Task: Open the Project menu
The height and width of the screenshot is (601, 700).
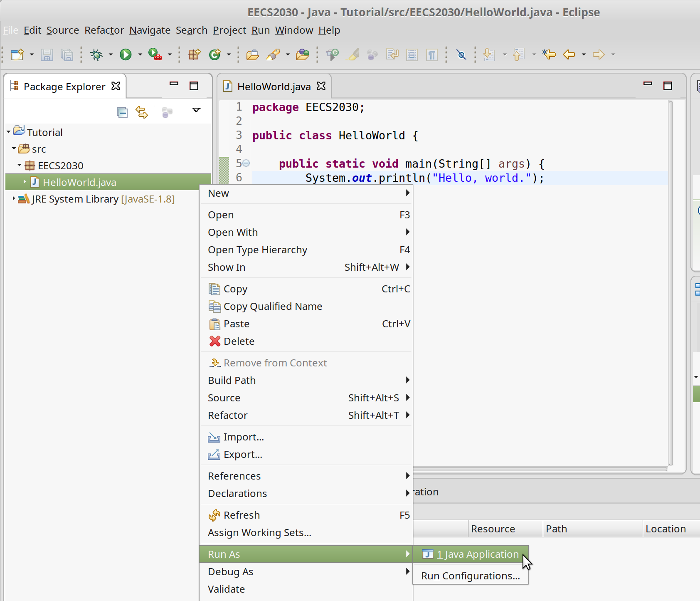Action: 229,30
